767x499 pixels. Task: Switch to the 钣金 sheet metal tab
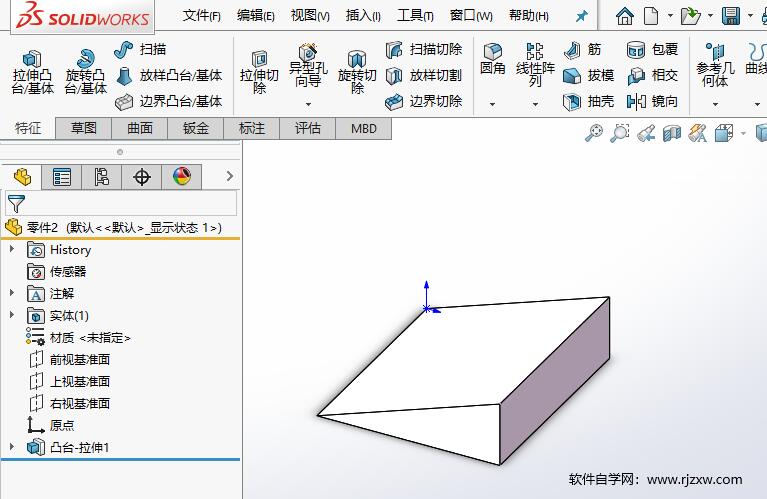tap(196, 128)
